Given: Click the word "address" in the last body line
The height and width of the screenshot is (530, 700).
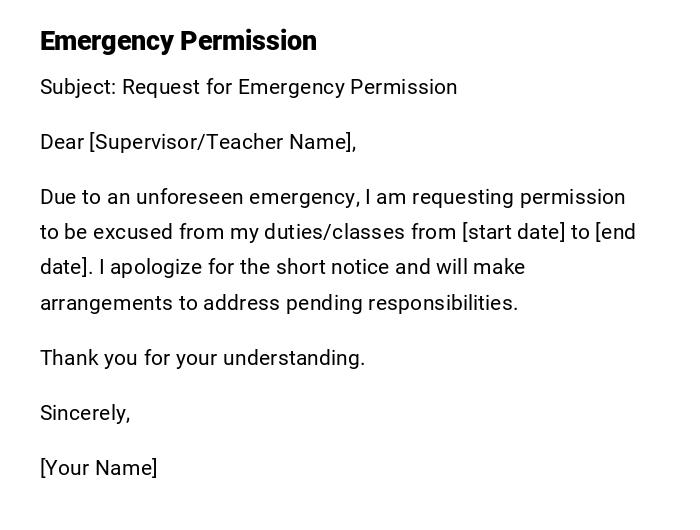Looking at the screenshot, I should coord(241,303).
